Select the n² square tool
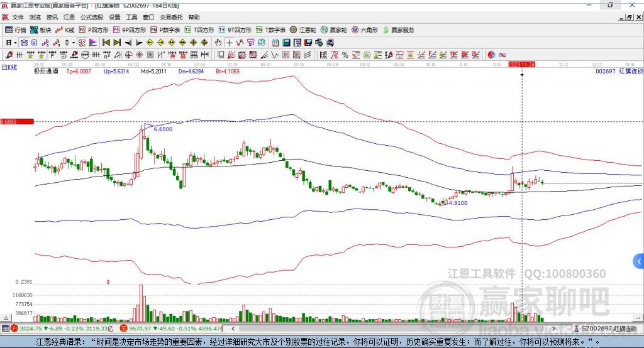 tap(107, 55)
